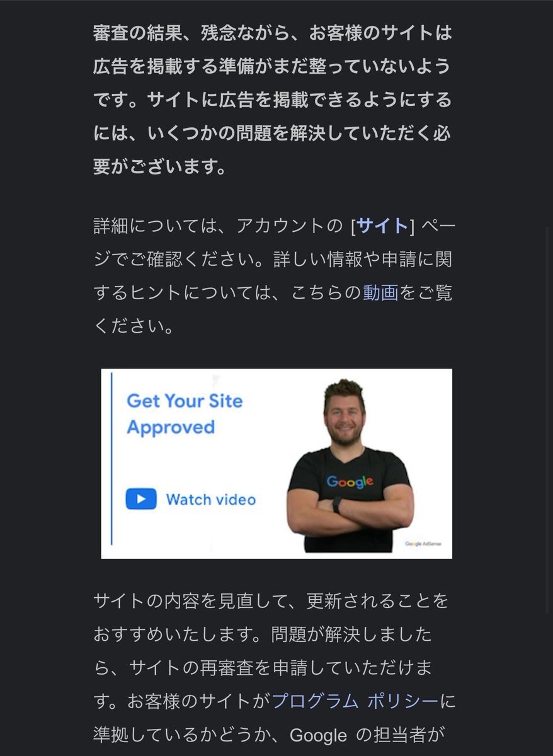This screenshot has height=756, width=553.
Task: Click the bold text '要がございます。'
Action: coord(160,166)
